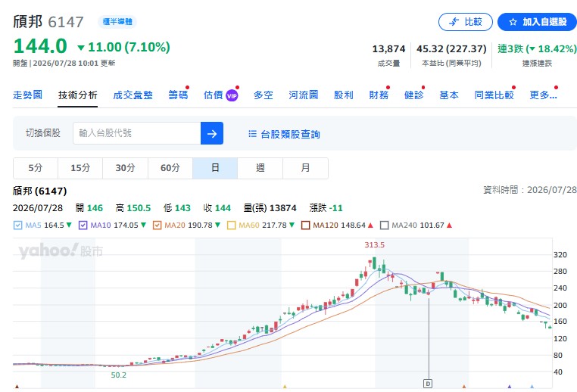
Task: Click the MA240 101.67 value
Action: (431, 225)
